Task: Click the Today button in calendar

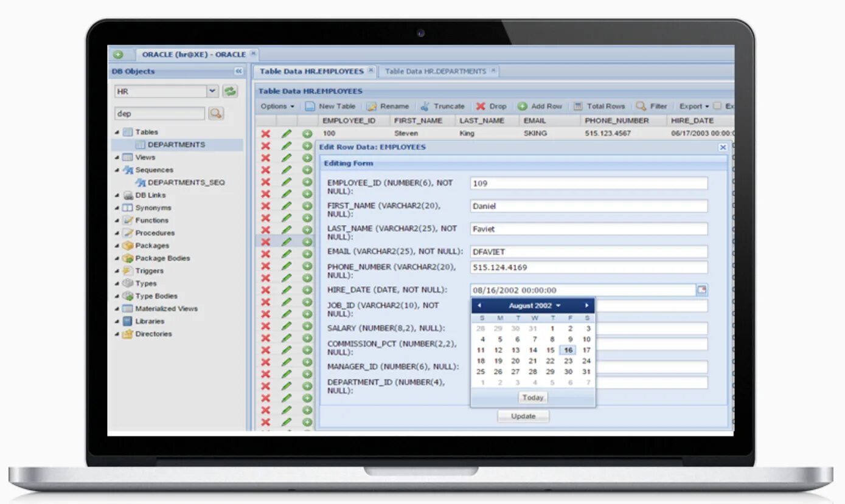Action: [x=533, y=398]
